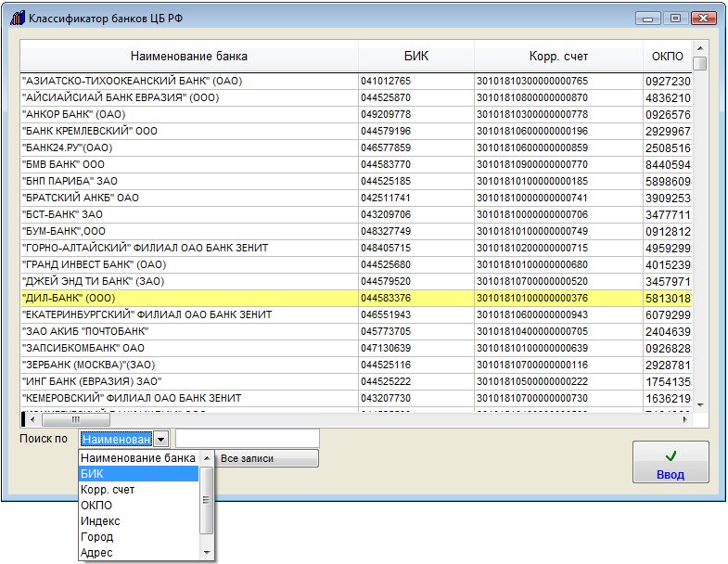Sort by Наименование банка column header

point(189,57)
